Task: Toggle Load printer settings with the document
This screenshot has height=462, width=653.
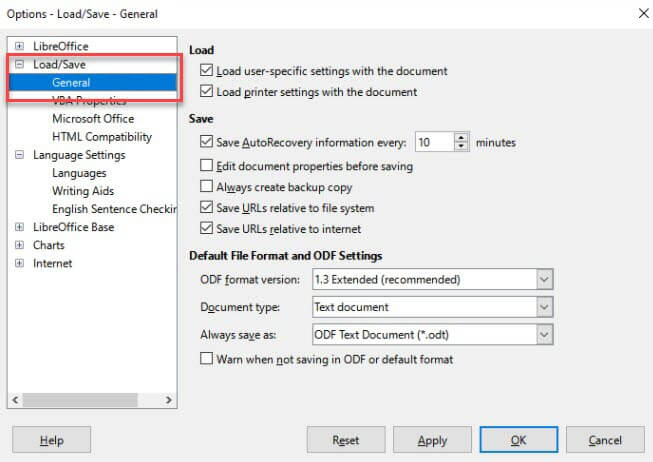Action: [x=206, y=91]
